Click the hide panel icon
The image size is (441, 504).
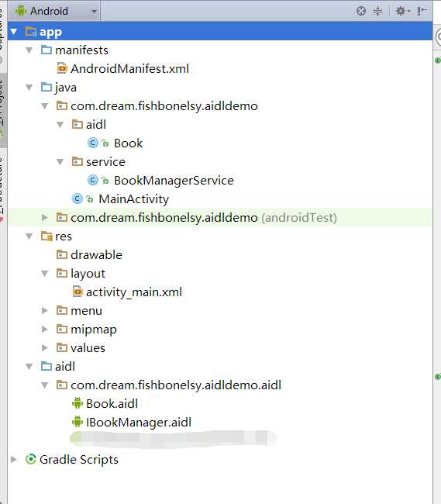click(x=422, y=11)
